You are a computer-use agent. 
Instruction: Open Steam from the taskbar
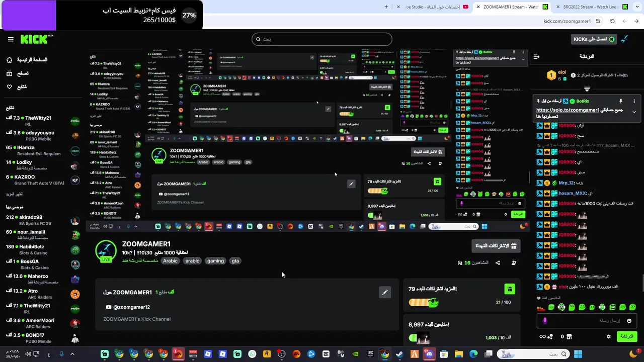(x=399, y=354)
